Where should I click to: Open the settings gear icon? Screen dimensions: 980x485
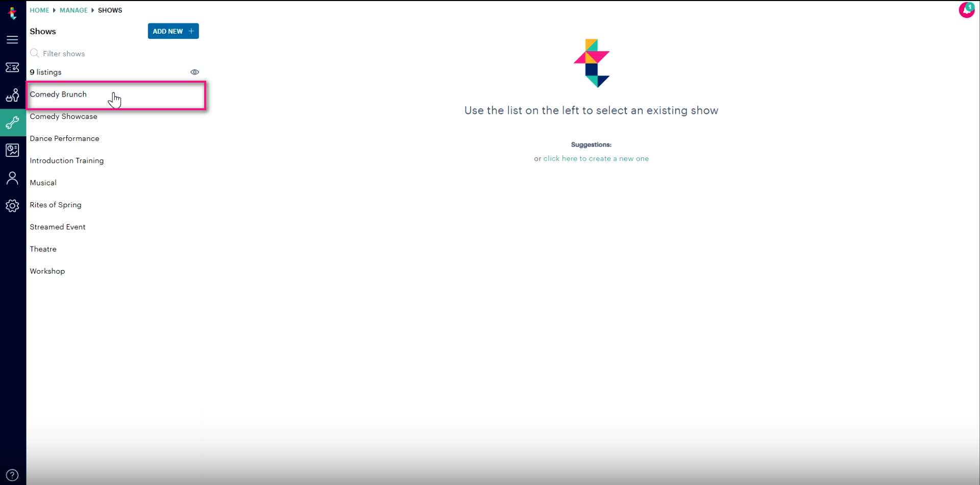[12, 206]
